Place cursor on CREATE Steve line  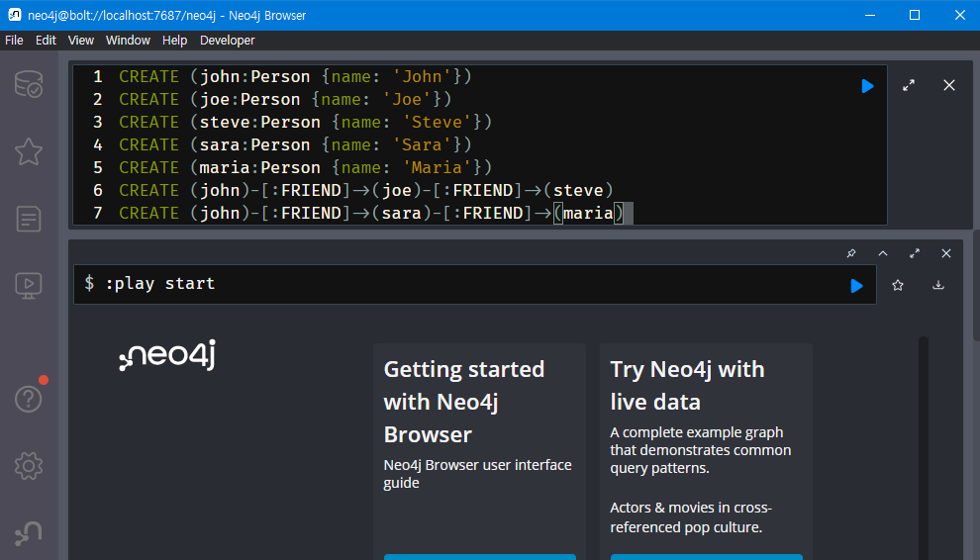coord(305,122)
